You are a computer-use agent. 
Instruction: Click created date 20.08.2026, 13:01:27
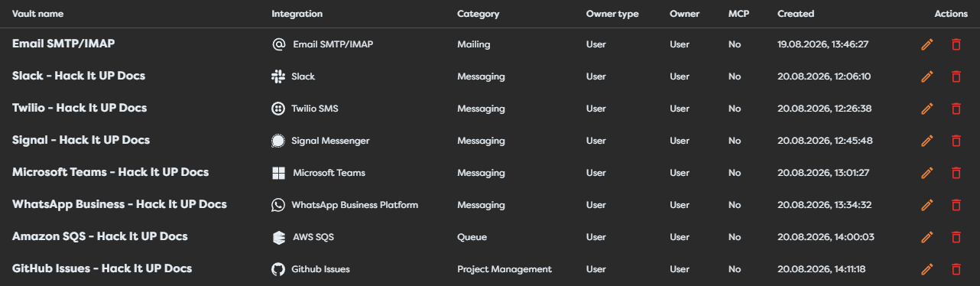click(x=823, y=173)
